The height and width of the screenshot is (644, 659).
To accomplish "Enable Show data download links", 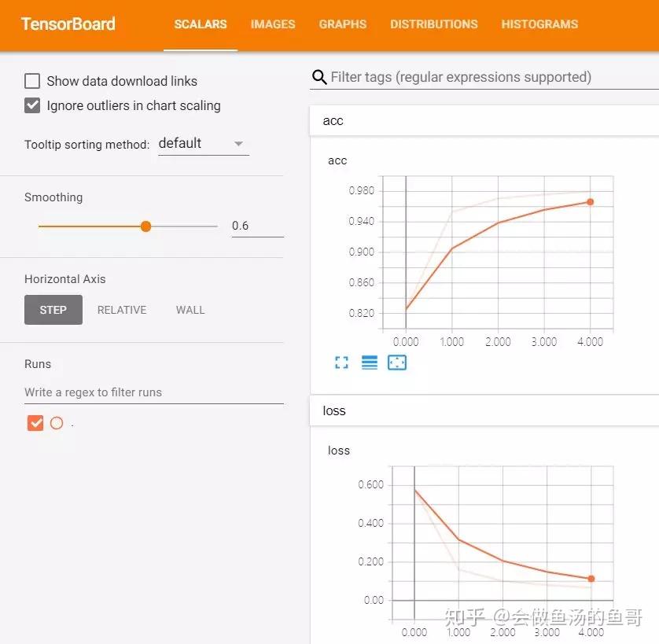I will [32, 80].
